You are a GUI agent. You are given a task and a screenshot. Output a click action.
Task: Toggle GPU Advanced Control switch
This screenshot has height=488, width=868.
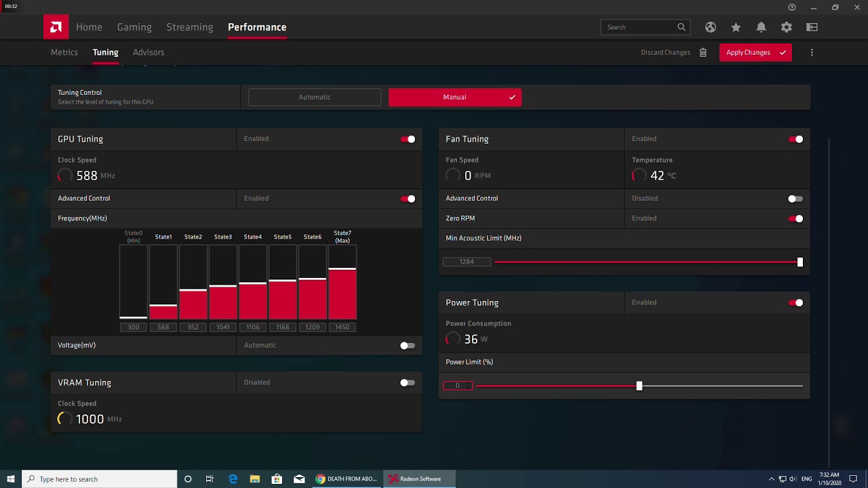(x=408, y=199)
